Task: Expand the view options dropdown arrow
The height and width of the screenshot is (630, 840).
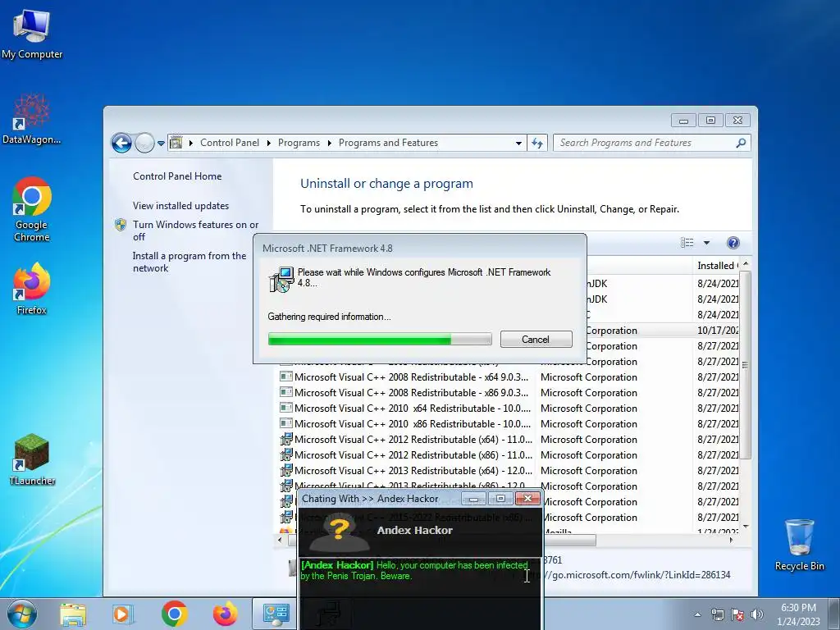Action: click(x=706, y=243)
